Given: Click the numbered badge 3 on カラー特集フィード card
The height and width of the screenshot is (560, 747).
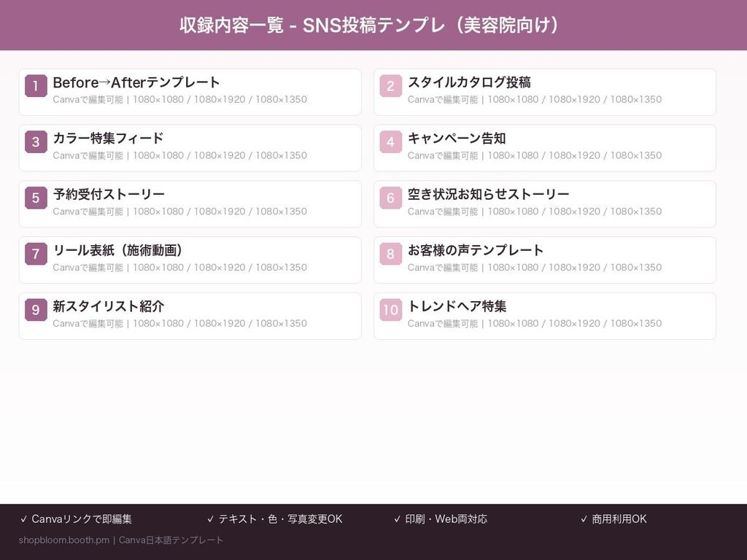Looking at the screenshot, I should [x=36, y=142].
